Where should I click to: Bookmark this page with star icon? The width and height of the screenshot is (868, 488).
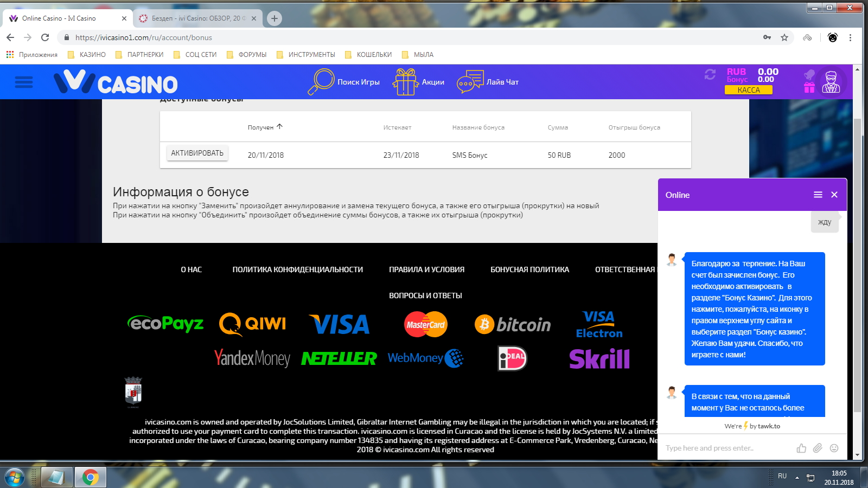784,37
